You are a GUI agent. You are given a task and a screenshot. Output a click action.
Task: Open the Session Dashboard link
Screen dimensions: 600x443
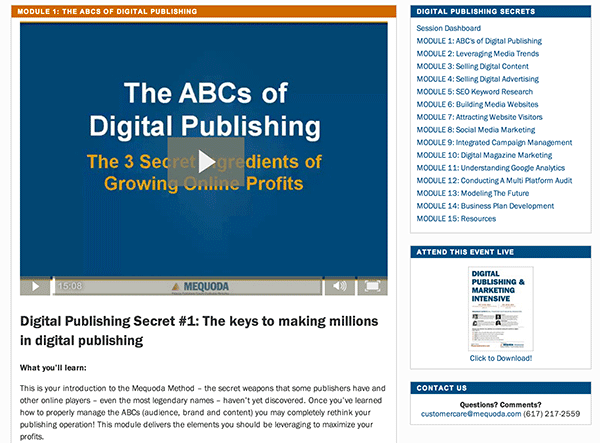[x=448, y=28]
